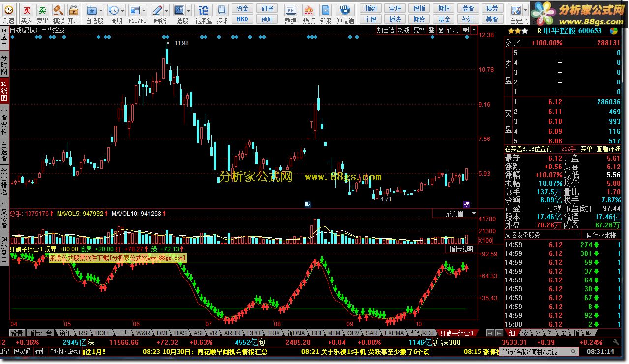Screen dimensions: 629x364
Task: Click the 财 marker on the K-line chart
Action: pyautogui.click(x=308, y=204)
